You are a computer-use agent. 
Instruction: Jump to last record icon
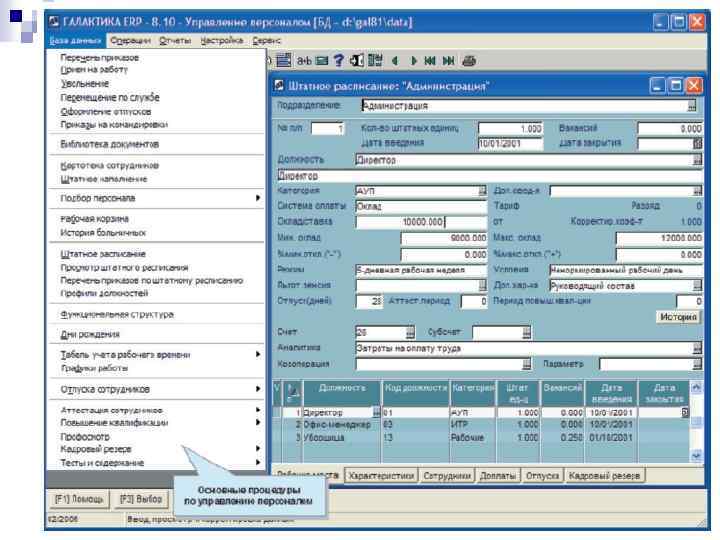pyautogui.click(x=449, y=61)
